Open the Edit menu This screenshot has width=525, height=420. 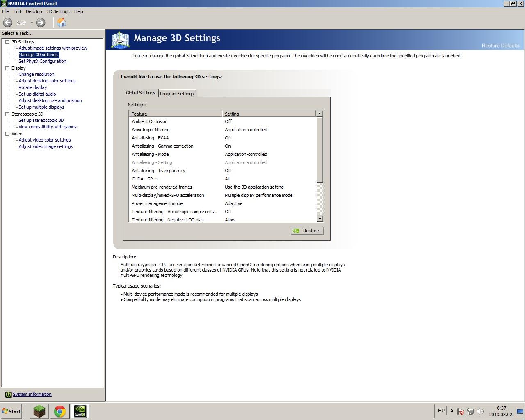click(x=17, y=11)
